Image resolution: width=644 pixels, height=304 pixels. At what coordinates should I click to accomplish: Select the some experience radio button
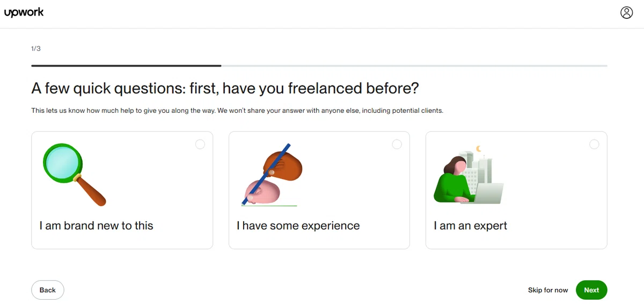pyautogui.click(x=397, y=144)
